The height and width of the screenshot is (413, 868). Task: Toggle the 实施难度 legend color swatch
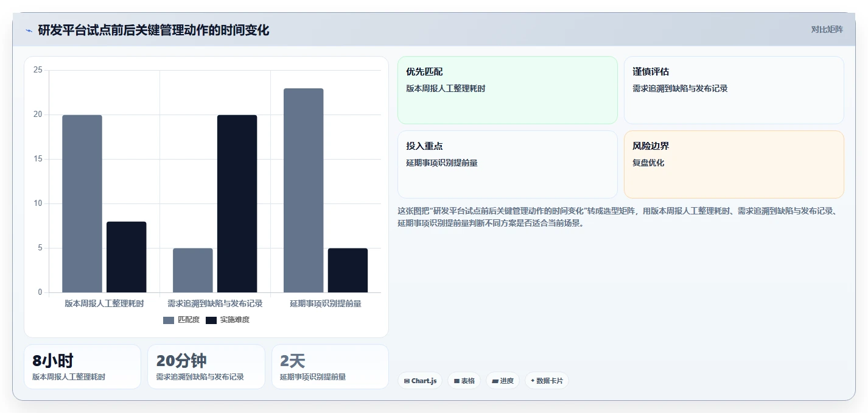click(x=211, y=320)
